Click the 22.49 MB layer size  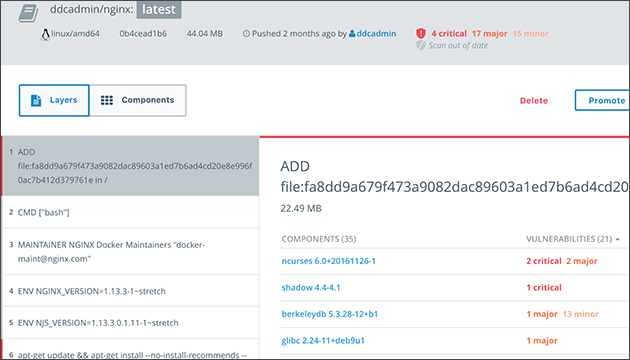301,209
